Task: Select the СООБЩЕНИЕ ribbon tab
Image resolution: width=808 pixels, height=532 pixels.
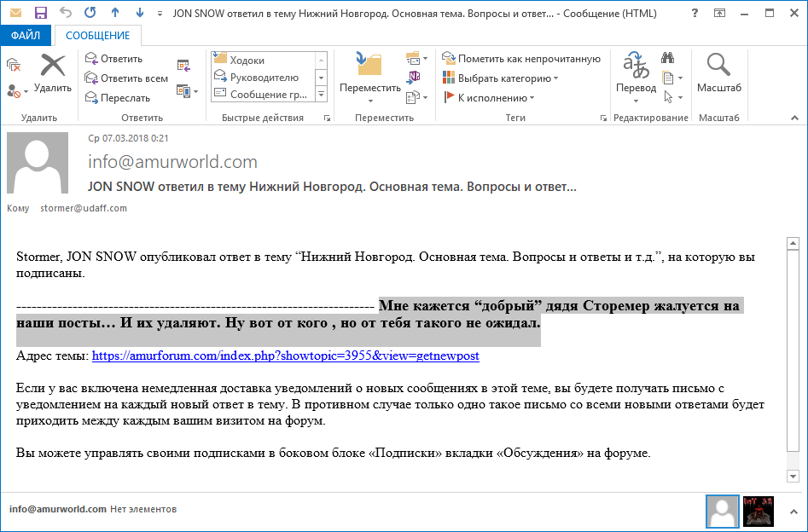Action: point(97,35)
